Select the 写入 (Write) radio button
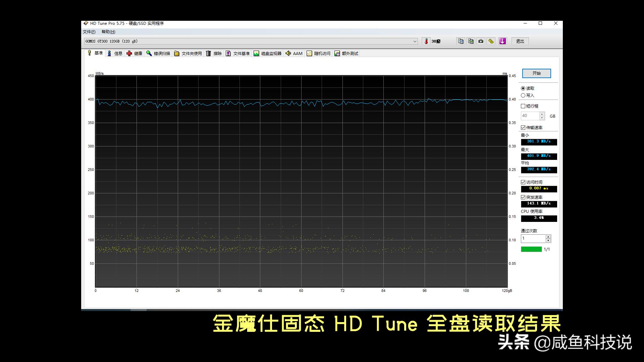This screenshot has height=362, width=644. [523, 96]
